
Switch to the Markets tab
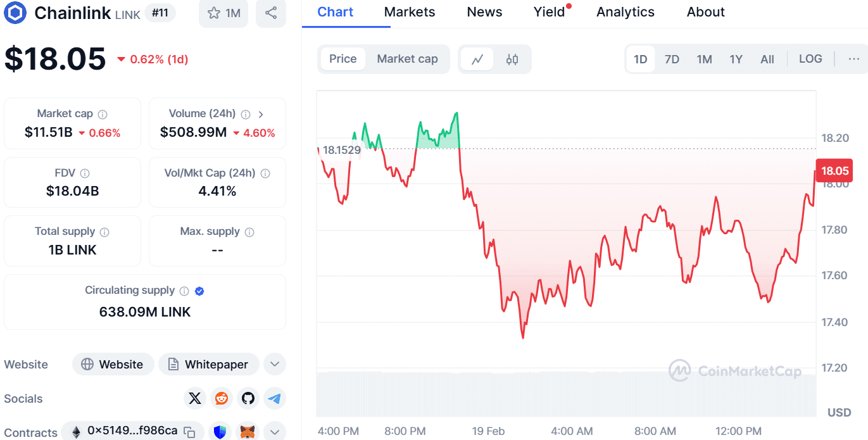[x=409, y=11]
